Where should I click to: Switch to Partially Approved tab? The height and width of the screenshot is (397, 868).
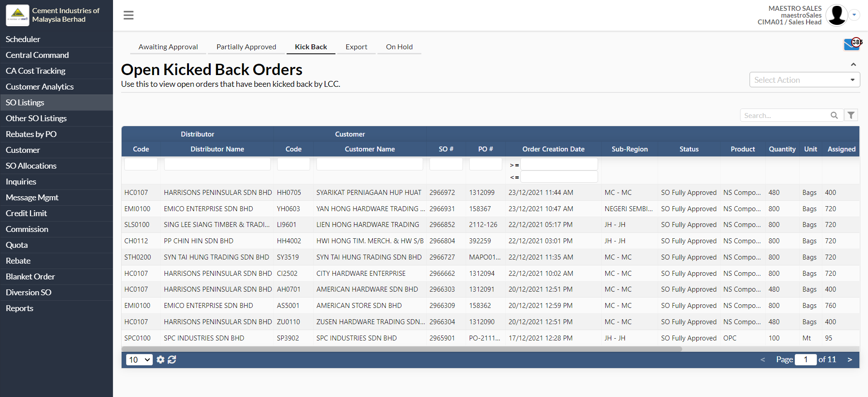246,47
